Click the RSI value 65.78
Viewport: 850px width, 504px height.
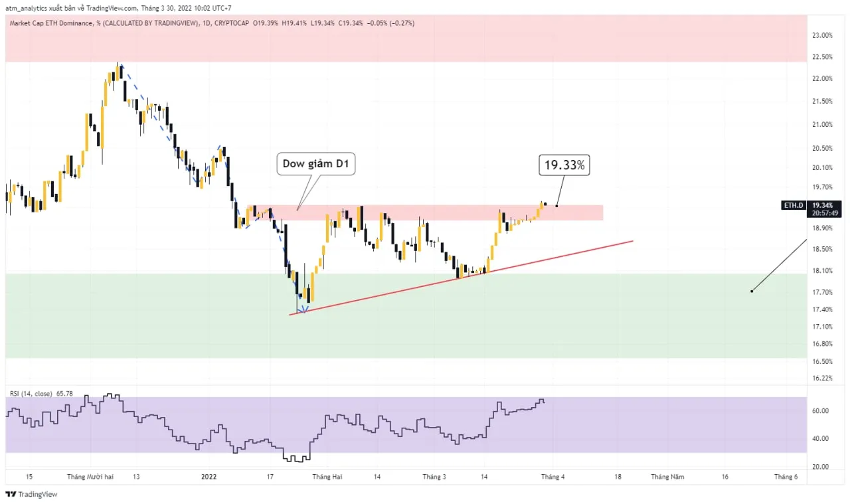tap(65, 394)
